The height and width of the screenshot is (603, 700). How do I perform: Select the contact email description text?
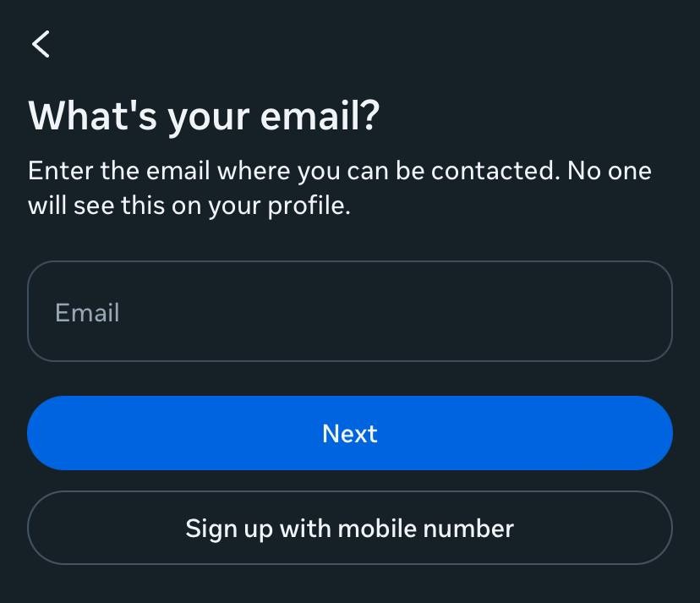(340, 187)
